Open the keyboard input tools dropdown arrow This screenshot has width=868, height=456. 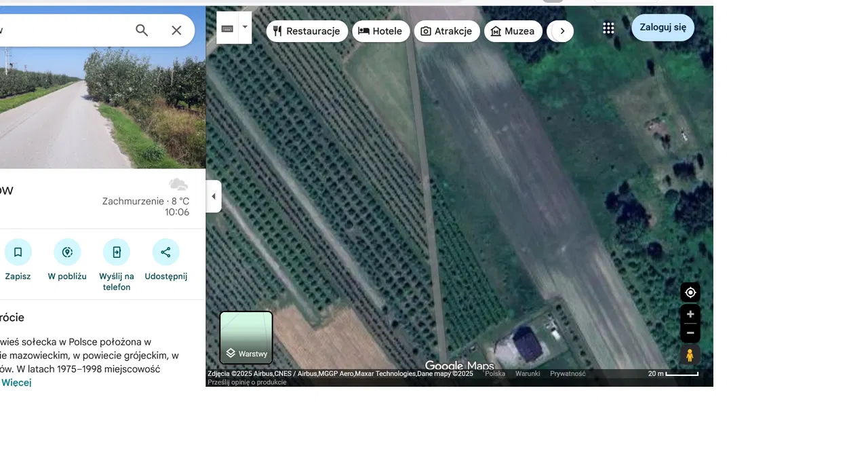point(245,28)
